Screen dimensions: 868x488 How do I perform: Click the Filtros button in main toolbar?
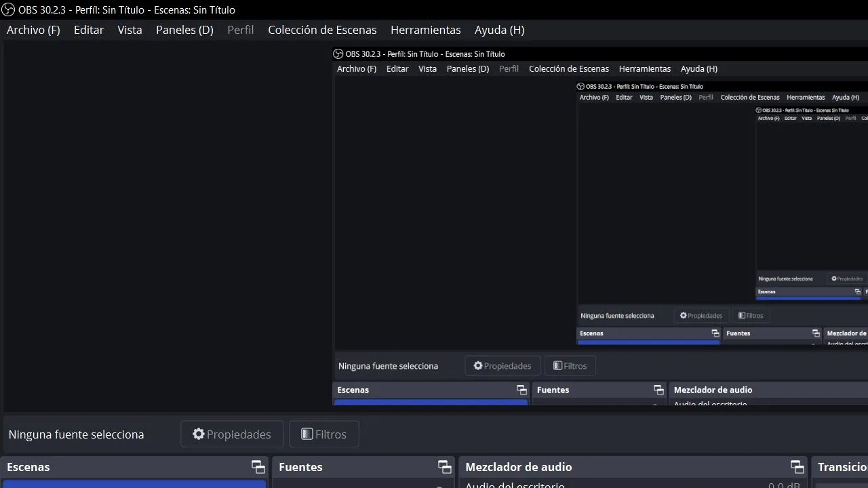coord(324,434)
